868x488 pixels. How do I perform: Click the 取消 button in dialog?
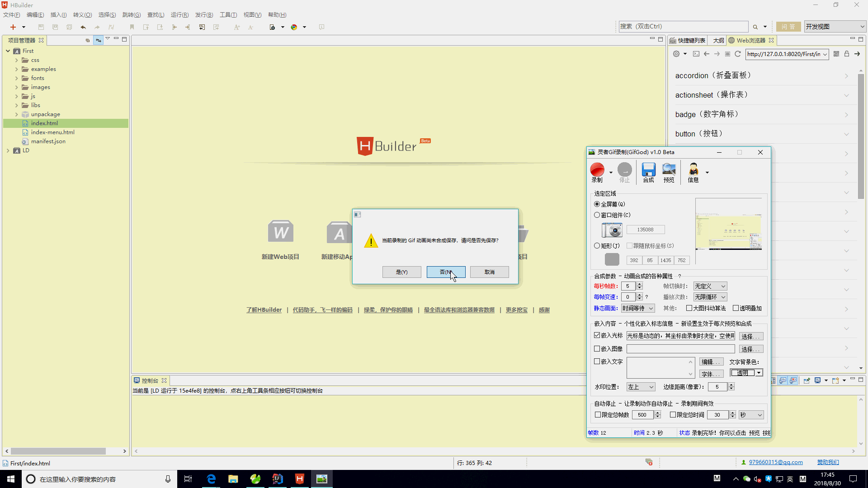coord(490,272)
